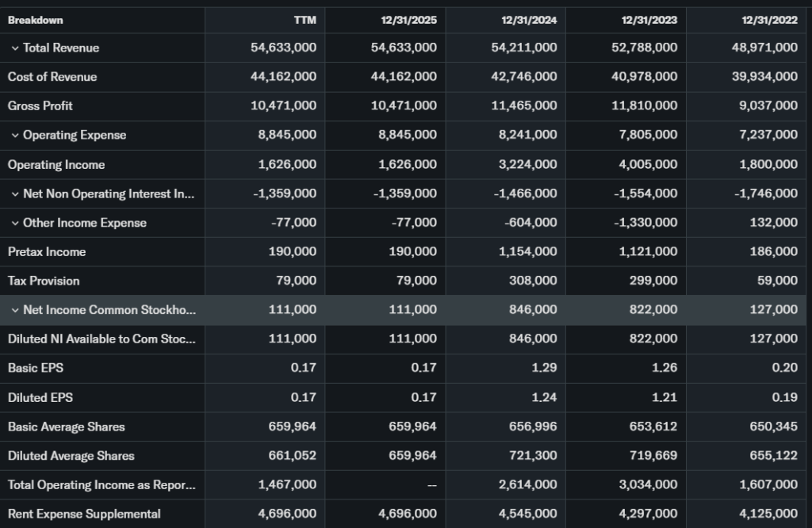Click the Tax Provision row label

coord(44,281)
